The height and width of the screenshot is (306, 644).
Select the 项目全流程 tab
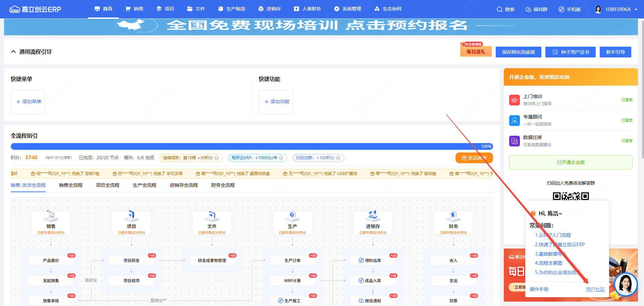(x=108, y=185)
